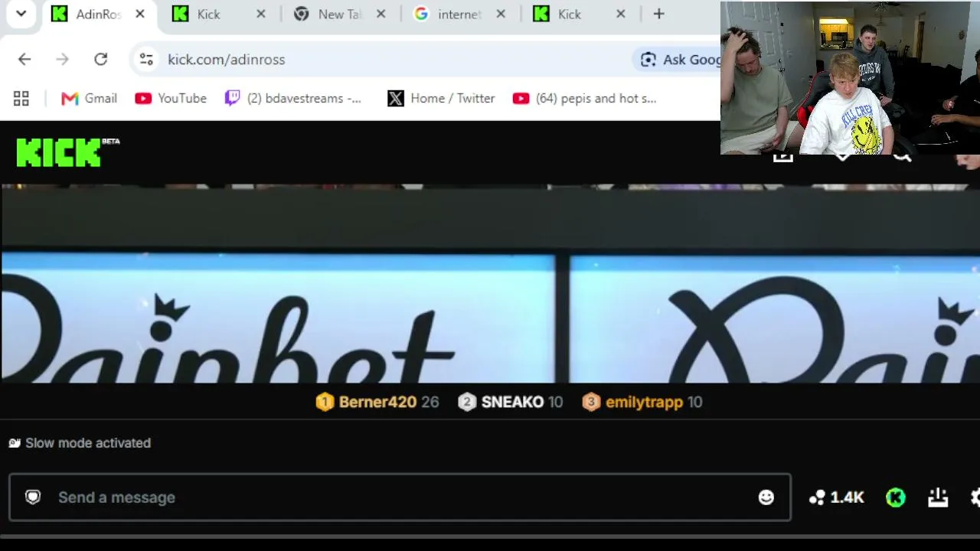980x551 pixels.
Task: Close the New Tab tab
Action: point(381,14)
